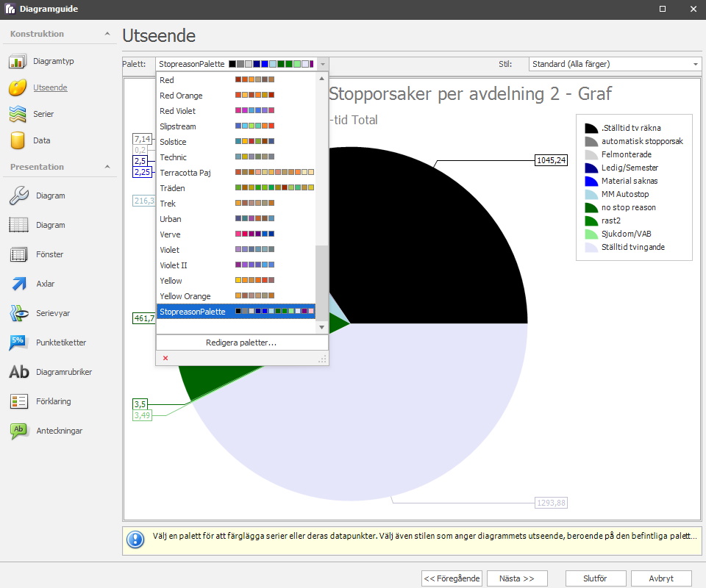
Task: Click Redigera paletter... button
Action: click(x=242, y=343)
